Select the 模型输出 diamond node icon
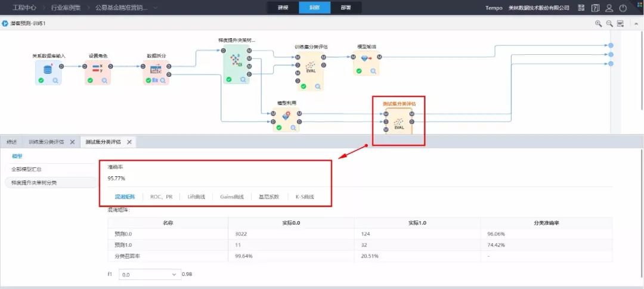Viewport: 644px width, 289px height. (366, 59)
